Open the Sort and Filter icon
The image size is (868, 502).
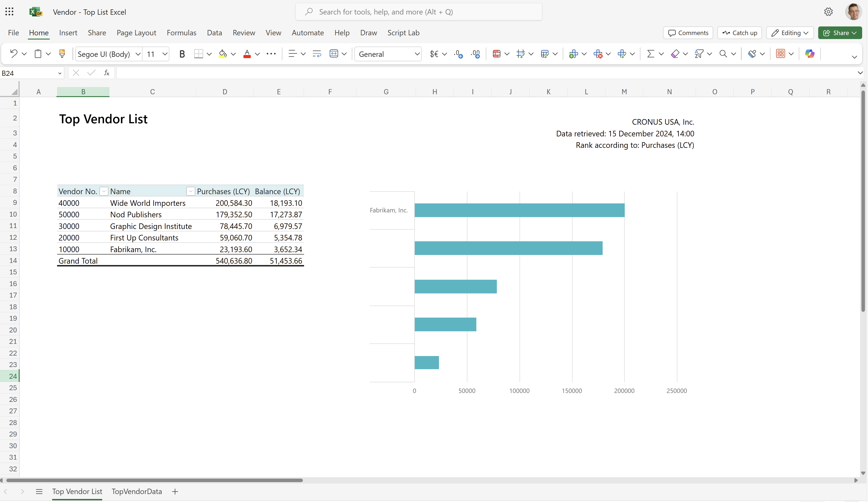pos(700,54)
